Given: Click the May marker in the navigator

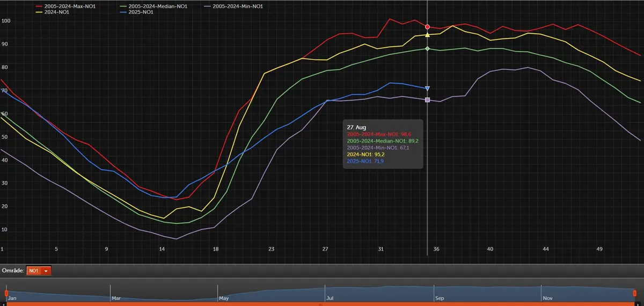Looking at the screenshot, I should tap(224, 297).
